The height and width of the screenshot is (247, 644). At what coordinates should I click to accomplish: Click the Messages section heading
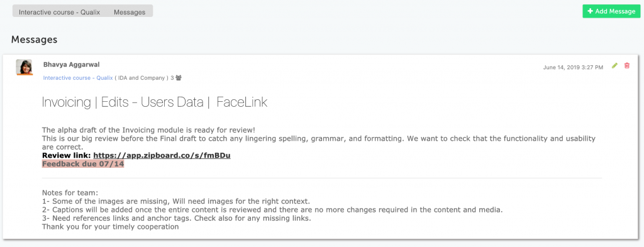pyautogui.click(x=34, y=40)
